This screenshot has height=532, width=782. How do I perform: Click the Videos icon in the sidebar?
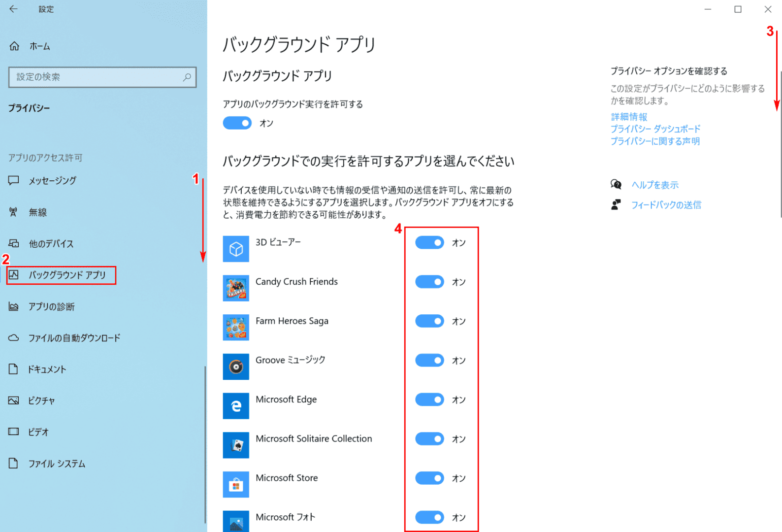14,432
